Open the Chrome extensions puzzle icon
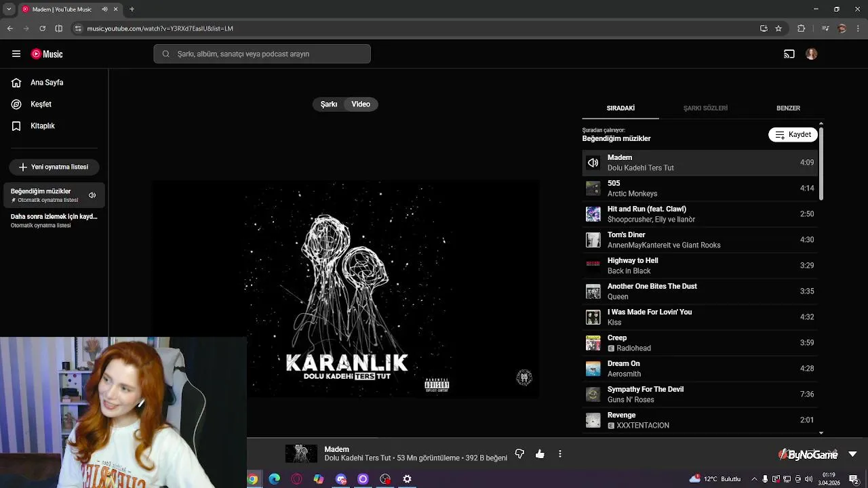The width and height of the screenshot is (868, 488). [x=802, y=28]
